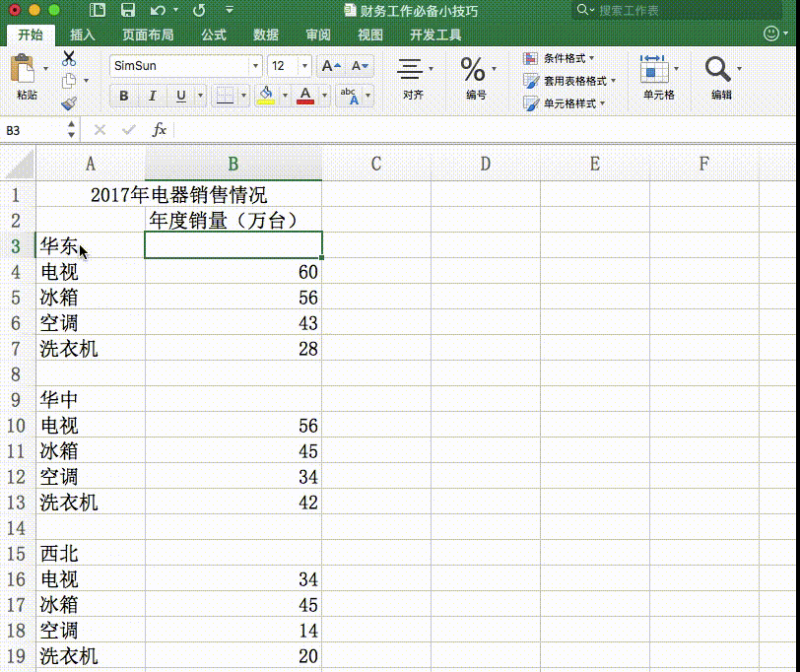Open the Editing magnifier icon

[718, 69]
